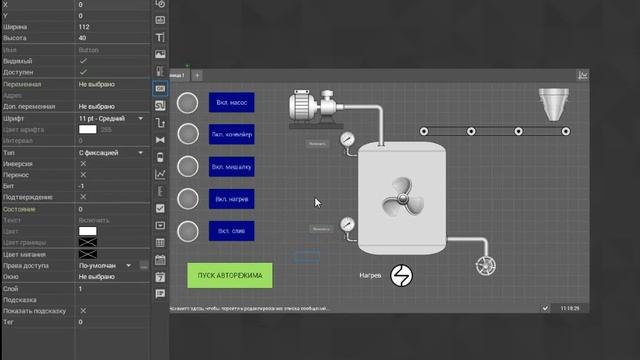Image resolution: width=640 pixels, height=360 pixels.
Task: Click ellipsis button beside Права доступа
Action: click(144, 265)
